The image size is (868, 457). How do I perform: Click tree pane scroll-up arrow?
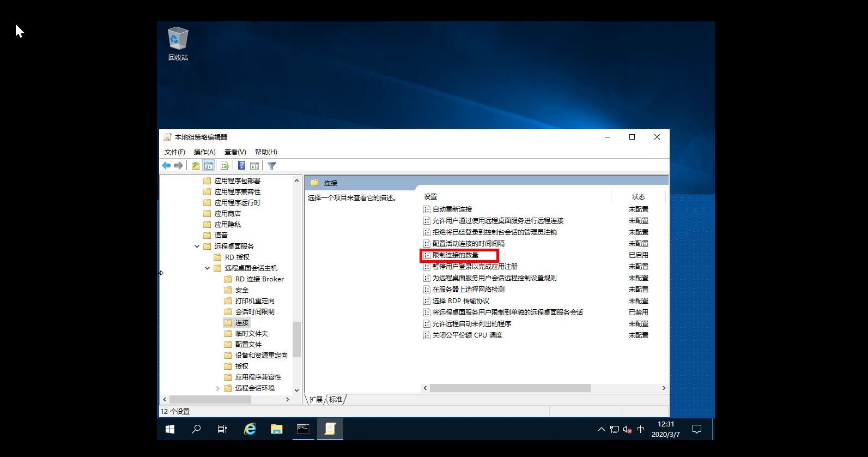[x=296, y=181]
